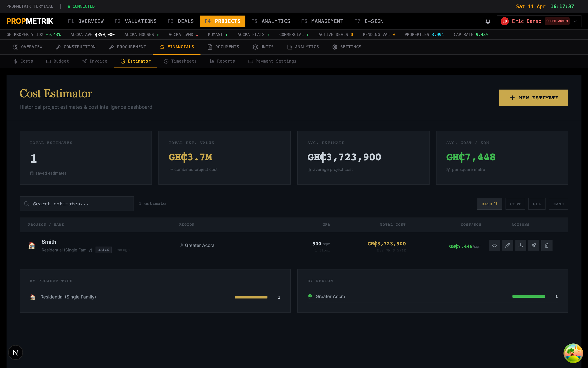Delete the Smith estimate with trash icon
This screenshot has width=588, height=368.
point(547,245)
